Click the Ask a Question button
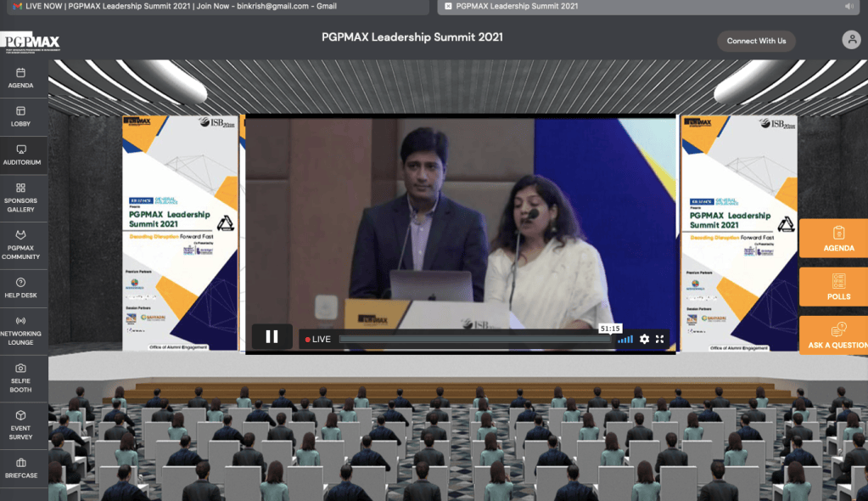 tap(834, 335)
